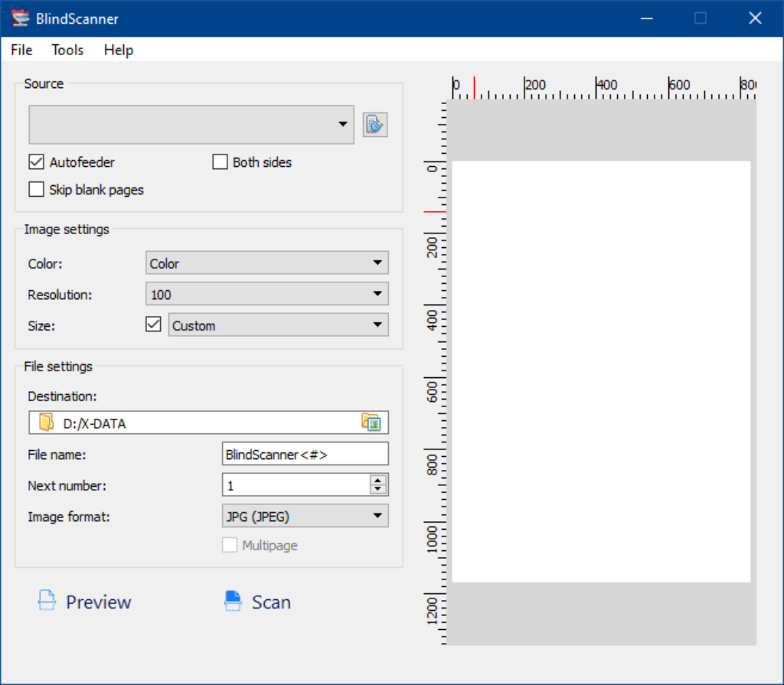This screenshot has width=784, height=685.
Task: Uncheck the Autofeeder checkbox
Action: (36, 162)
